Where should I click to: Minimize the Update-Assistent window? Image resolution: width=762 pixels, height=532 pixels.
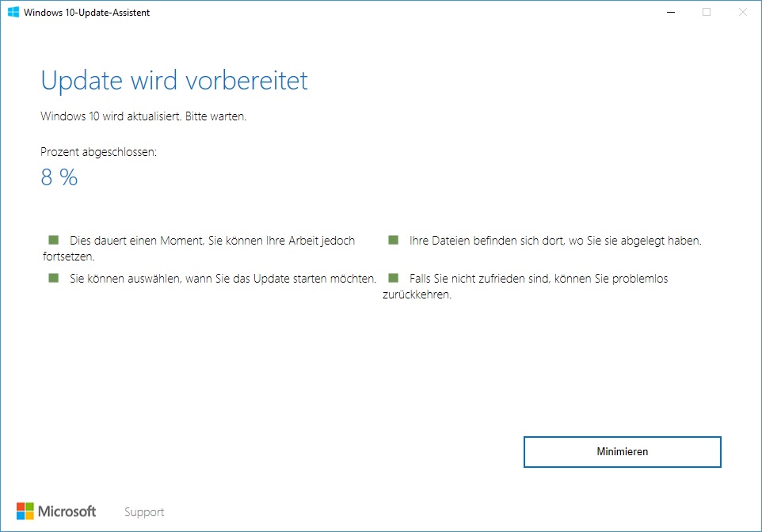671,12
